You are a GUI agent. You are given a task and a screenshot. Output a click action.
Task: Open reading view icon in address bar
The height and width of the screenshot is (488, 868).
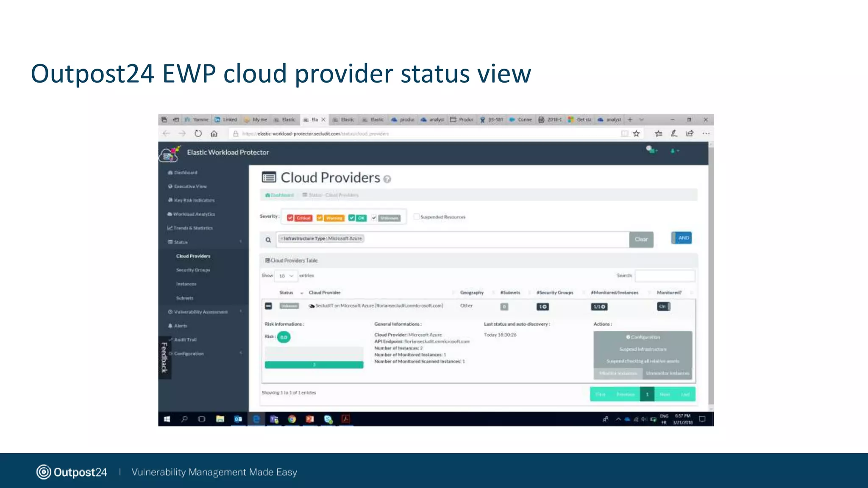coord(624,133)
